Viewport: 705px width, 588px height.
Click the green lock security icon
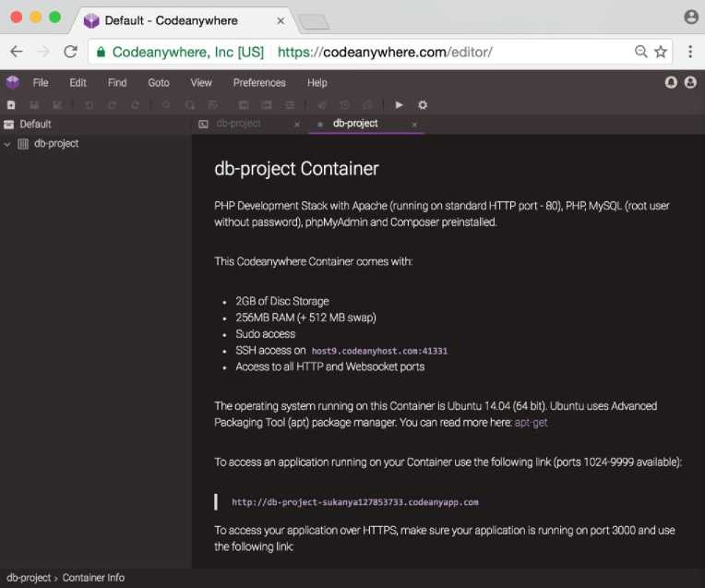point(102,53)
